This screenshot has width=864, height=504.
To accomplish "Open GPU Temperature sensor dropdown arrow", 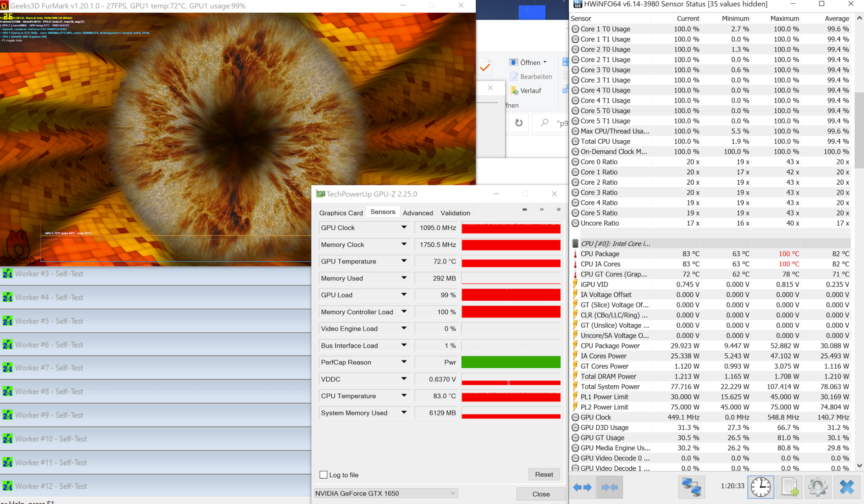I will click(x=404, y=261).
